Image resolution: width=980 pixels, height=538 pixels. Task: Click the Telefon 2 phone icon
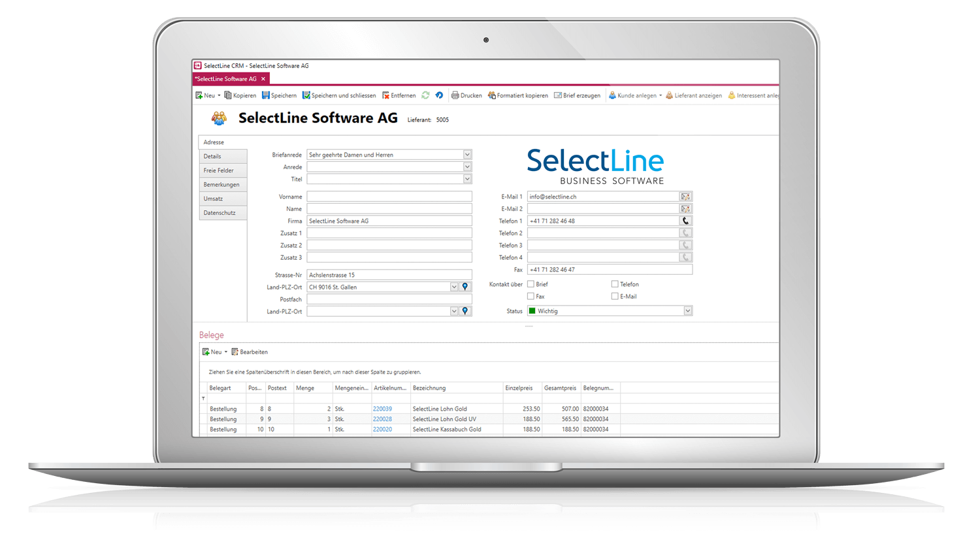click(685, 233)
